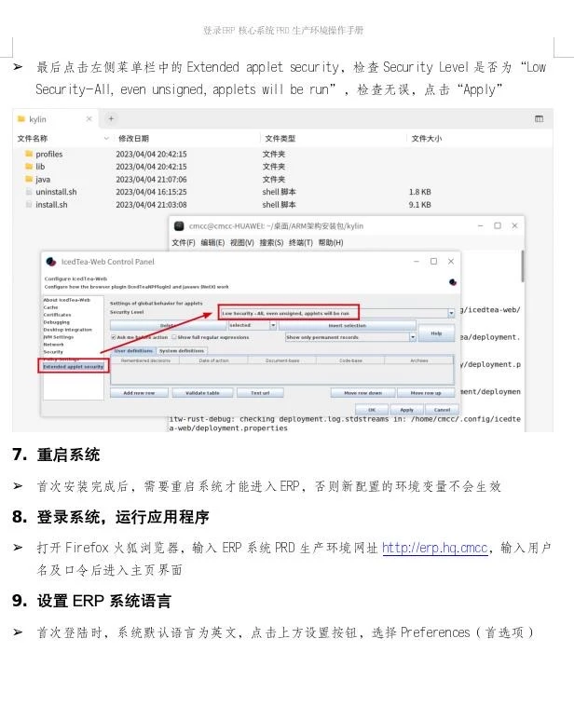Viewport: 588px width, 720px height.
Task: Toggle file manager view layout icon
Action: pyautogui.click(x=539, y=119)
